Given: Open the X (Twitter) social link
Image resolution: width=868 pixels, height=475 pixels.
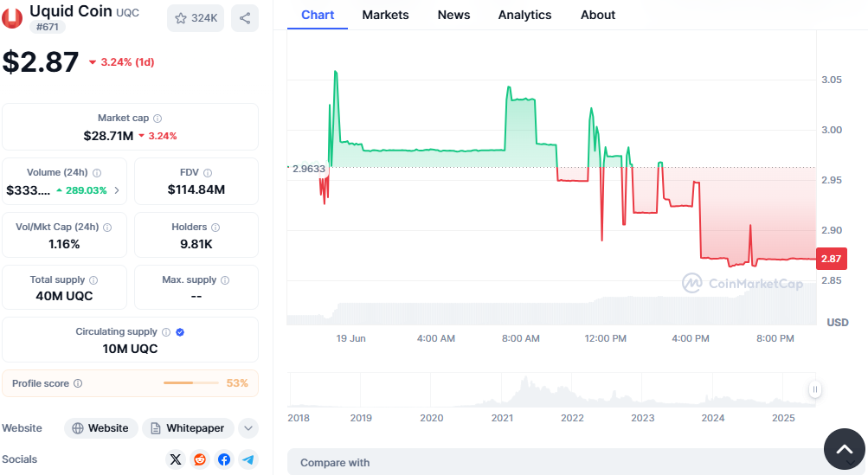Looking at the screenshot, I should tap(176, 459).
